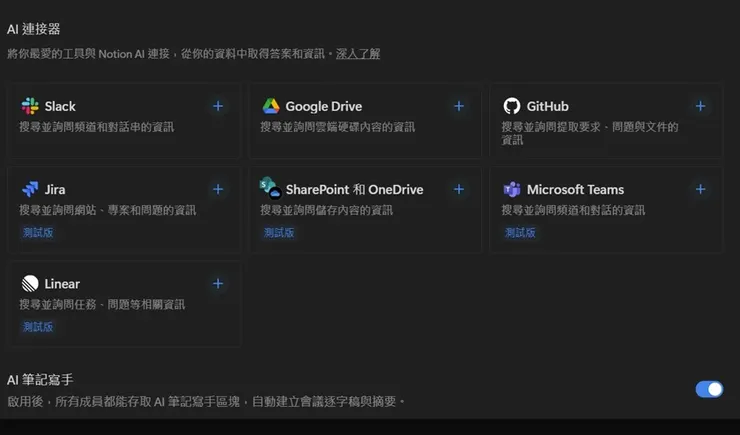
Task: Click the GitHub logo icon
Action: tap(512, 106)
